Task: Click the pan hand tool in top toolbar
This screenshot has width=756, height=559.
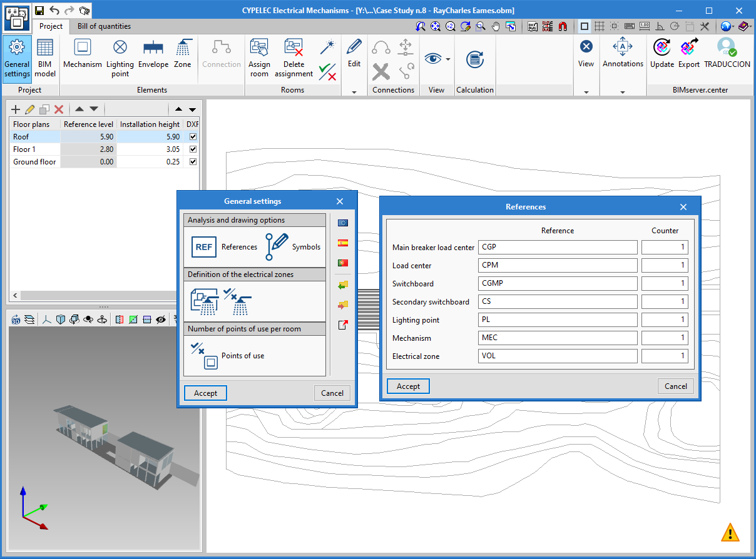Action: pos(496,26)
